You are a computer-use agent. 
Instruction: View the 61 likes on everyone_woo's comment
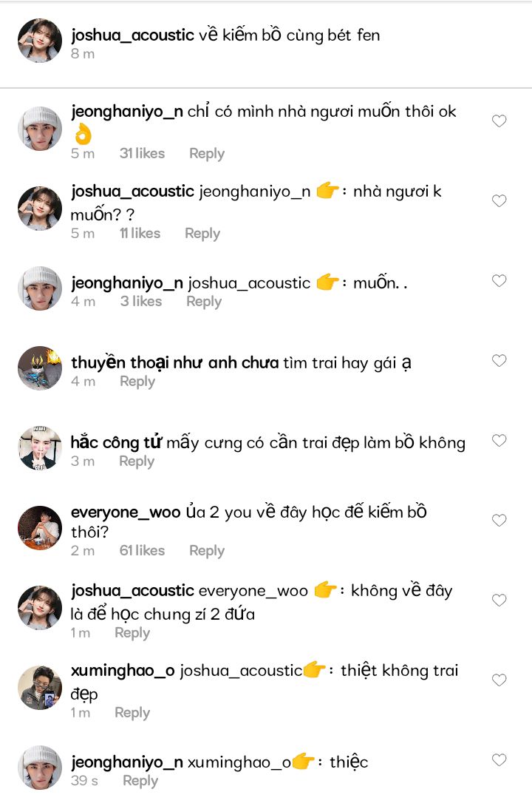click(x=142, y=550)
